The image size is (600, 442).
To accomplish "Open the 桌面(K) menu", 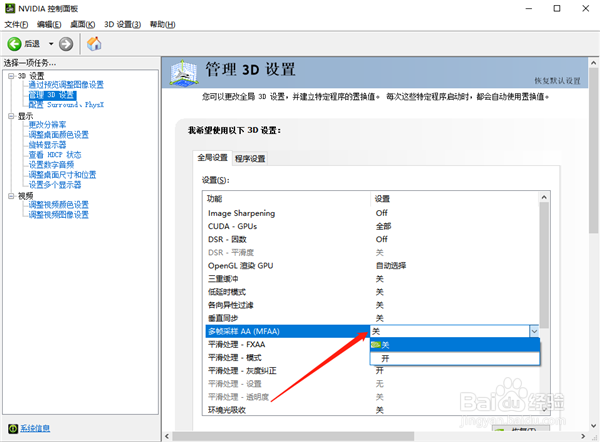I will coord(82,24).
